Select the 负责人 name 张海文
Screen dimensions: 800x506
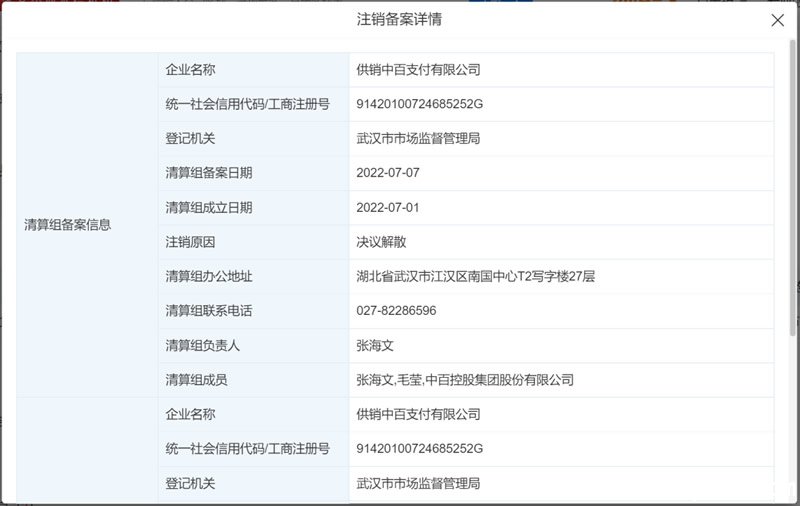[x=375, y=345]
